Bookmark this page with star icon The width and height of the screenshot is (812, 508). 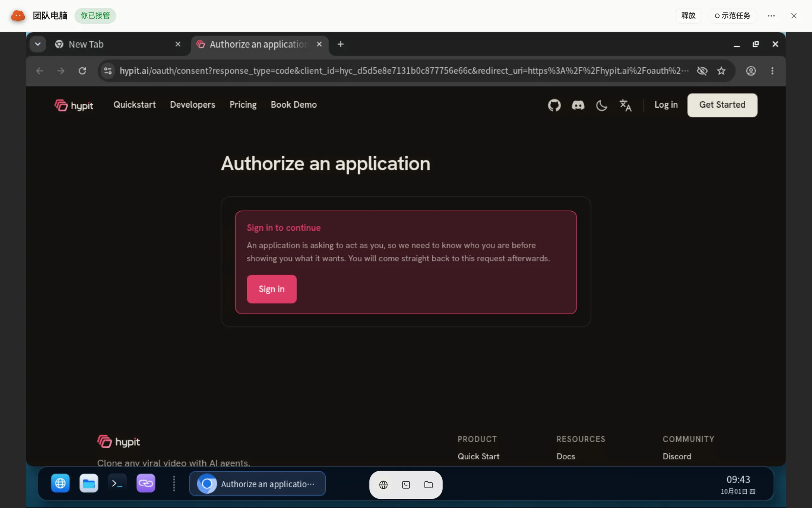tap(721, 71)
